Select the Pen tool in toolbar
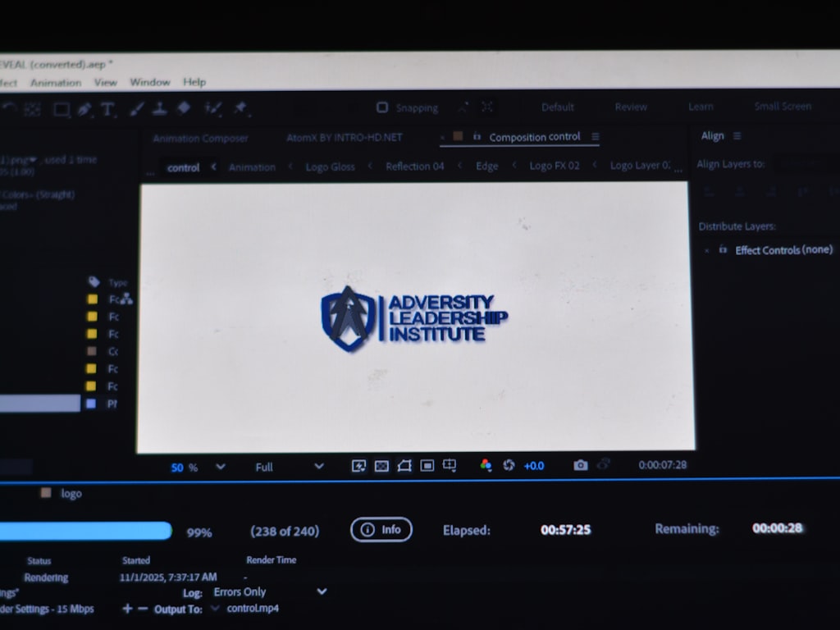This screenshot has height=630, width=840. 84,109
